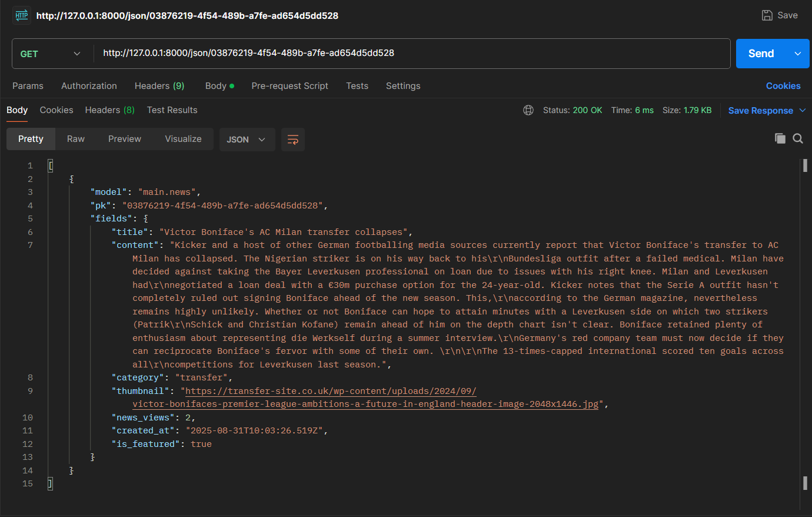
Task: Expand the Send button options arrow
Action: (x=798, y=54)
